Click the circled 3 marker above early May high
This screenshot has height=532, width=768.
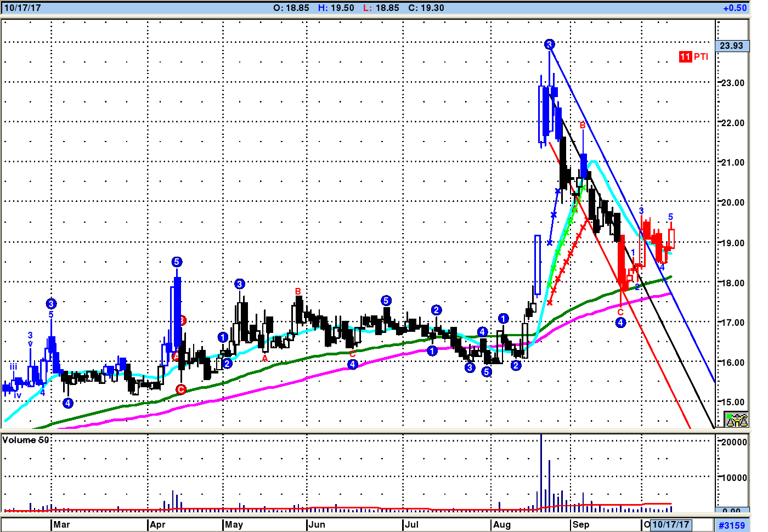click(x=239, y=284)
